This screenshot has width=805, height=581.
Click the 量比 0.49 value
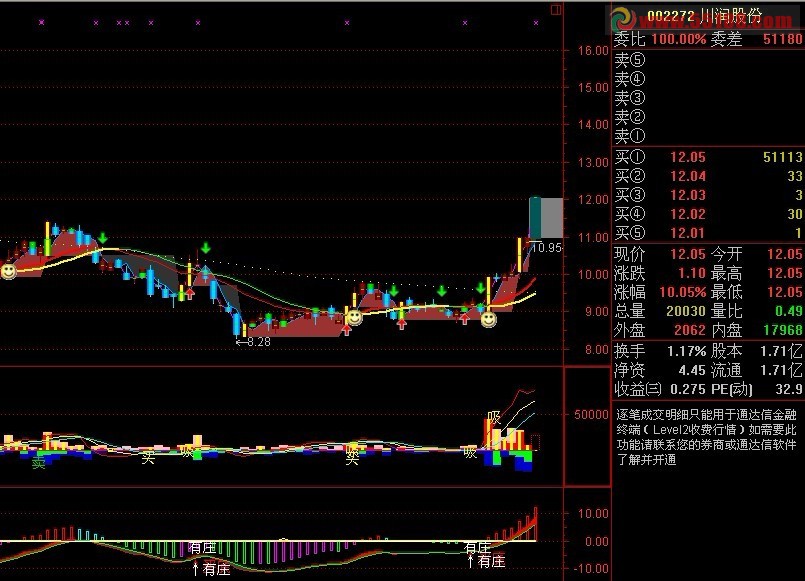(x=789, y=311)
